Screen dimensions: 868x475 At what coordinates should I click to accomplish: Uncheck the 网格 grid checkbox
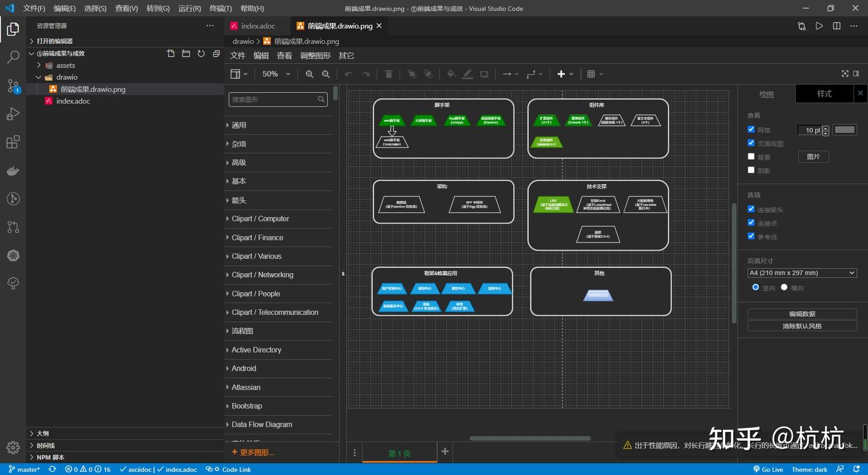pos(751,129)
